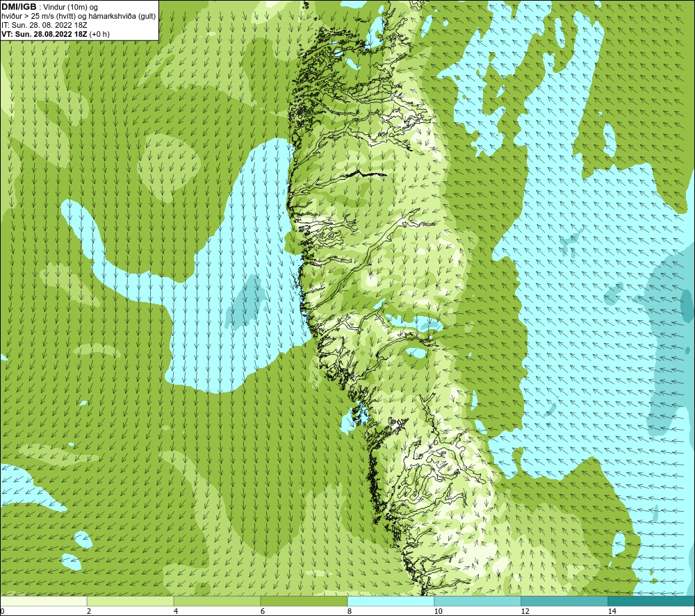Screen dimensions: 695x616
Task: Click the 12–14 m/s darker teal scale segment
Action: point(564,601)
